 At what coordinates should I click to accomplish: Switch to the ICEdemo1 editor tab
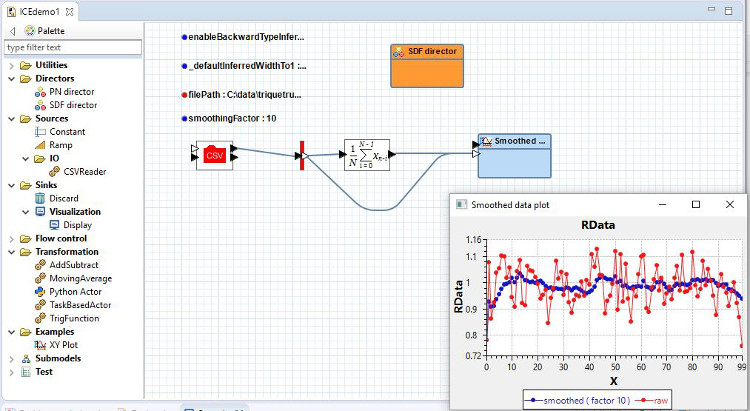tap(42, 11)
